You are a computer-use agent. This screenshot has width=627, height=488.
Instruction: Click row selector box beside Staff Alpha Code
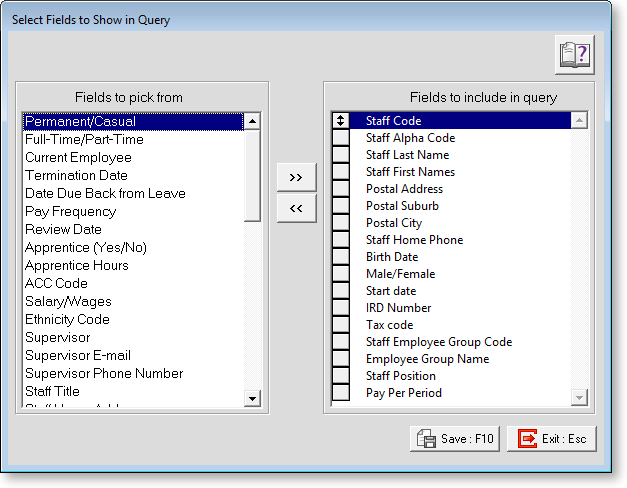tap(341, 138)
